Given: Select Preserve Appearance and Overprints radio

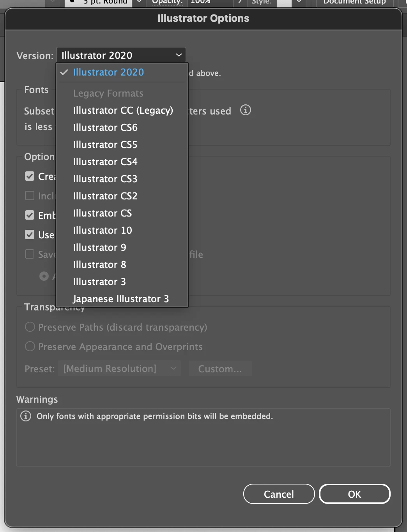Looking at the screenshot, I should [30, 346].
